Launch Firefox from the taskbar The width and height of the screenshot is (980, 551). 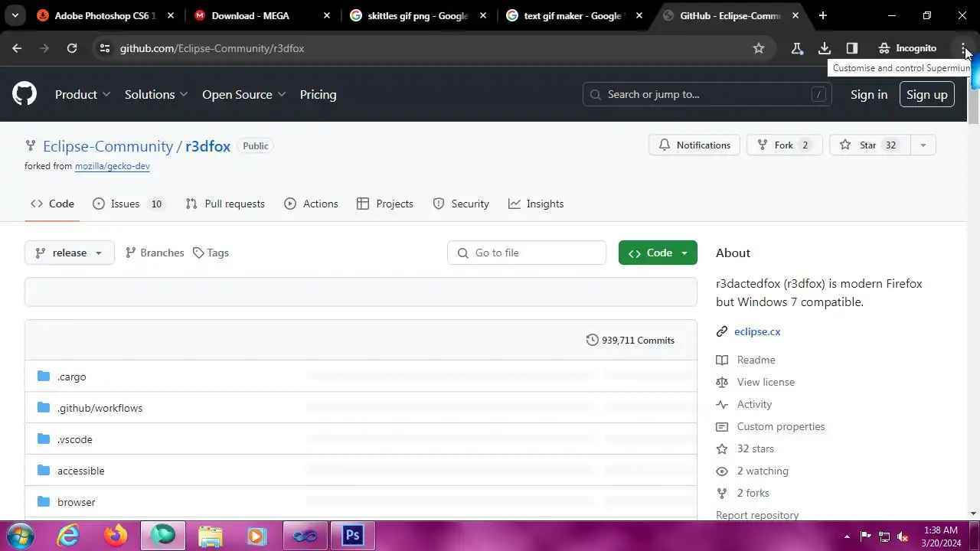point(116,536)
